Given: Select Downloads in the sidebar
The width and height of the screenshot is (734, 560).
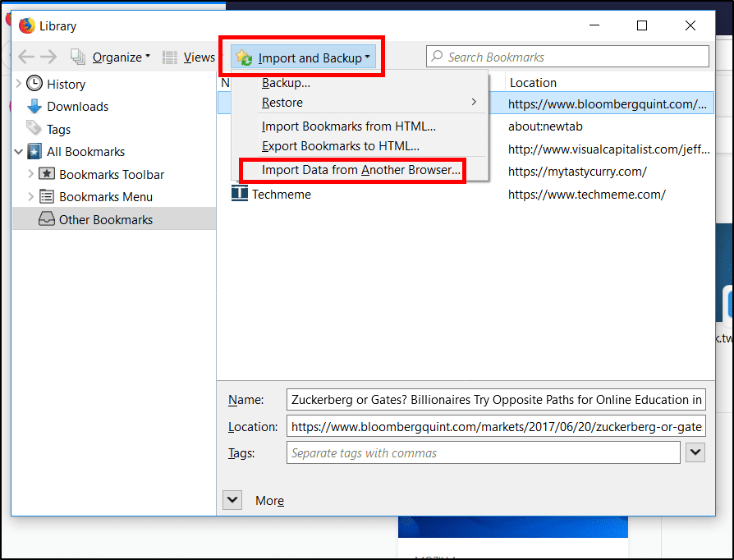Looking at the screenshot, I should pos(77,106).
